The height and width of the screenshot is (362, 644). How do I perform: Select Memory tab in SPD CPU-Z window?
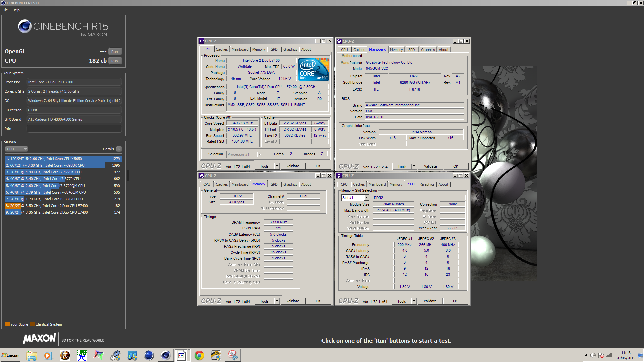pos(396,184)
